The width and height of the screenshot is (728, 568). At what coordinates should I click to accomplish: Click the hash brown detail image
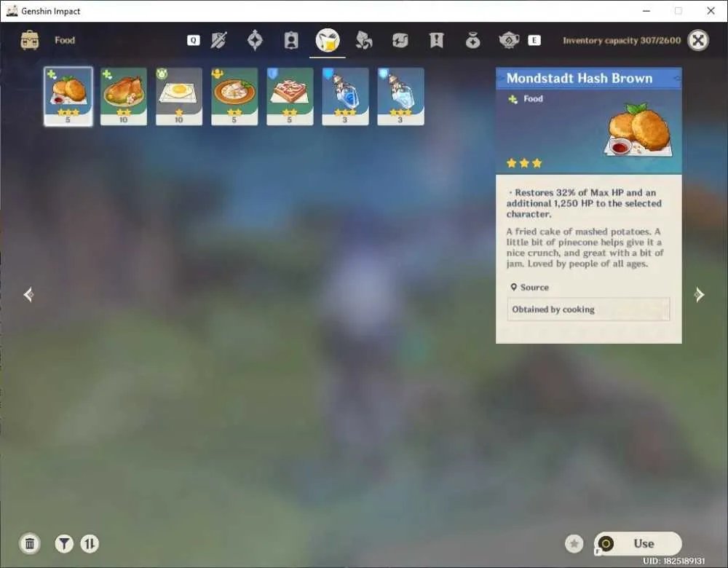(639, 131)
